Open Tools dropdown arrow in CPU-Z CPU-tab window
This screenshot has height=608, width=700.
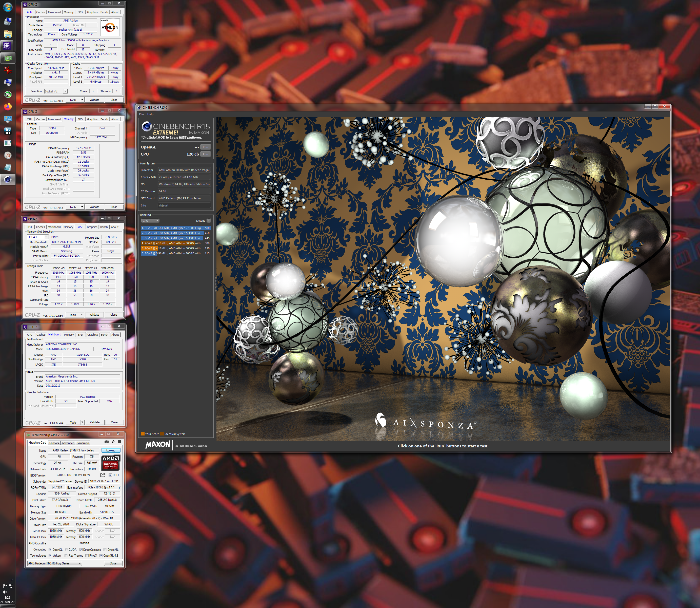point(82,100)
